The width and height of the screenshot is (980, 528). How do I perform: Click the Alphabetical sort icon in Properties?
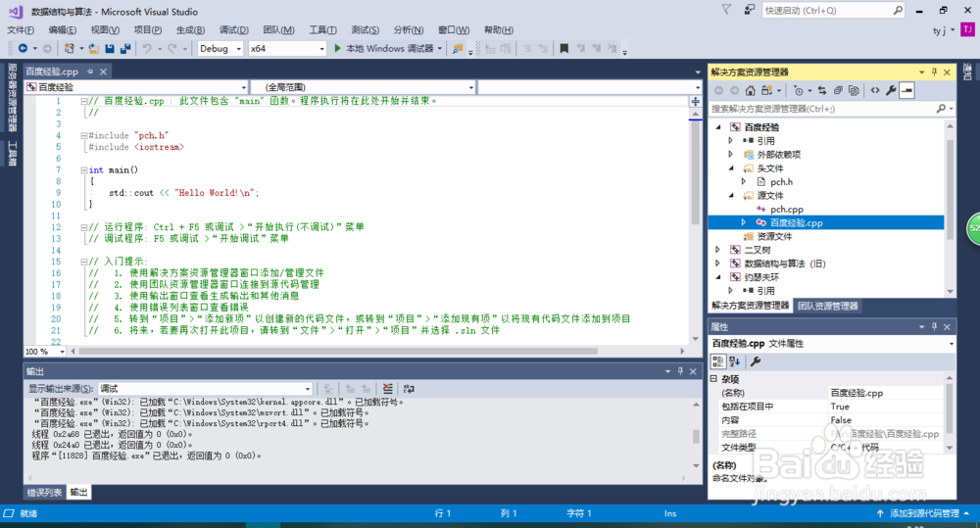click(734, 361)
